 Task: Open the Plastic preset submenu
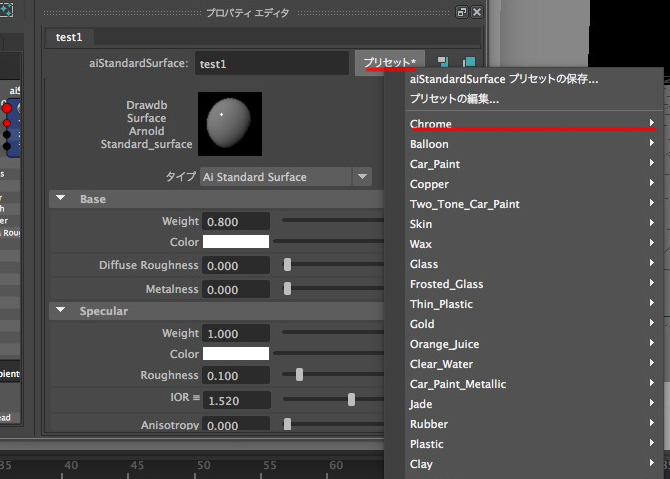coord(532,444)
